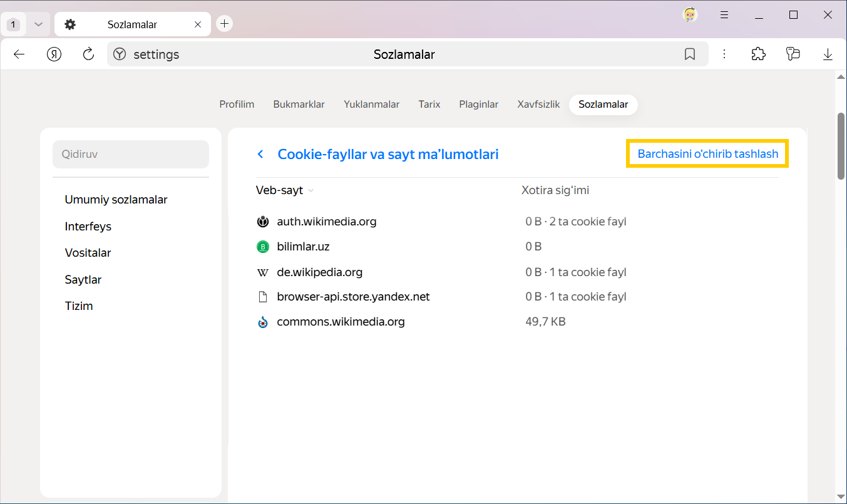Expand the tab list dropdown arrow

pyautogui.click(x=38, y=24)
